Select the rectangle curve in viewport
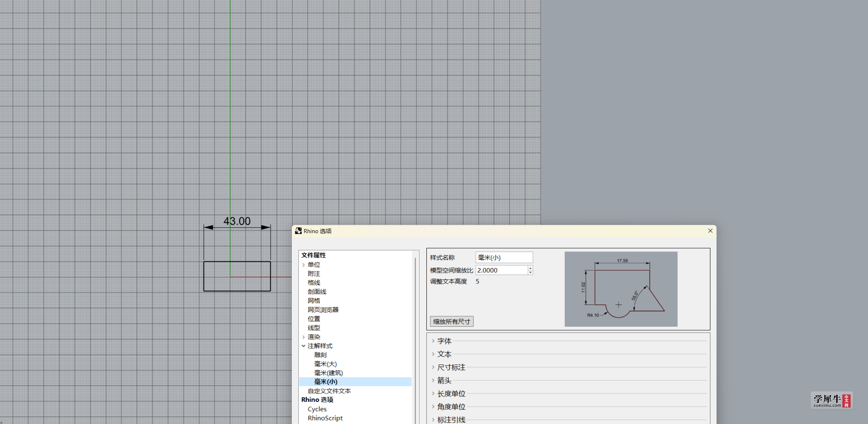The width and height of the screenshot is (868, 424). click(x=237, y=276)
